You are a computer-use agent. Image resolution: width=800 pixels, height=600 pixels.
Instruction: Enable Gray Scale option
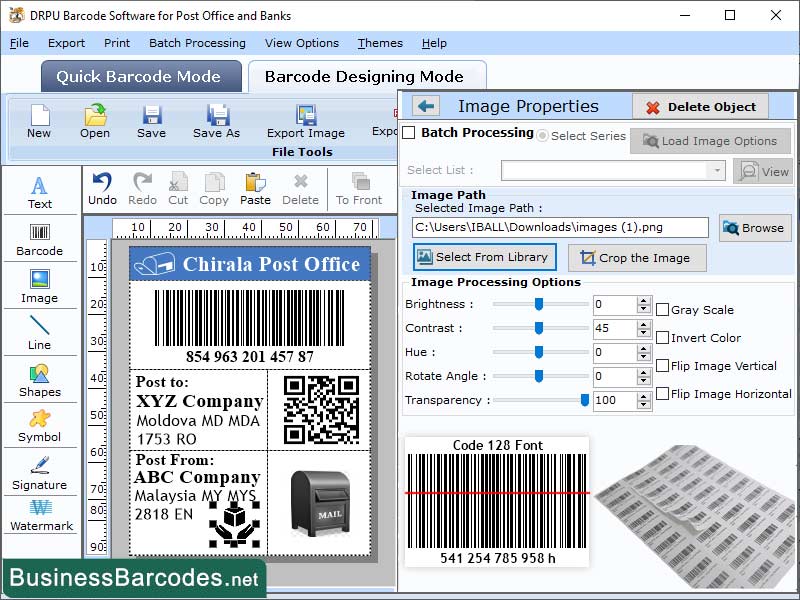tap(661, 309)
